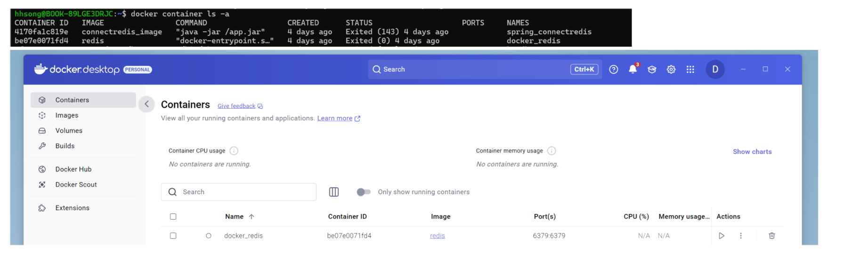Image resolution: width=868 pixels, height=263 pixels.
Task: Start the docker_redis container
Action: tap(722, 236)
